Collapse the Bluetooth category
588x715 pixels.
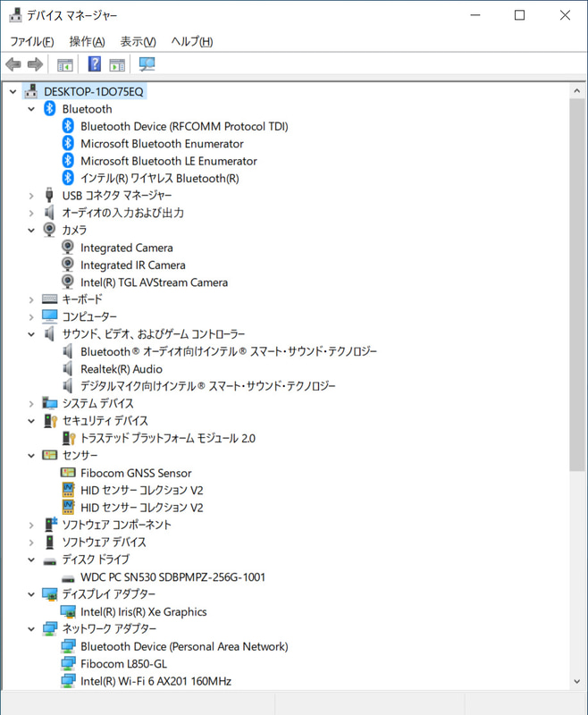pos(31,109)
